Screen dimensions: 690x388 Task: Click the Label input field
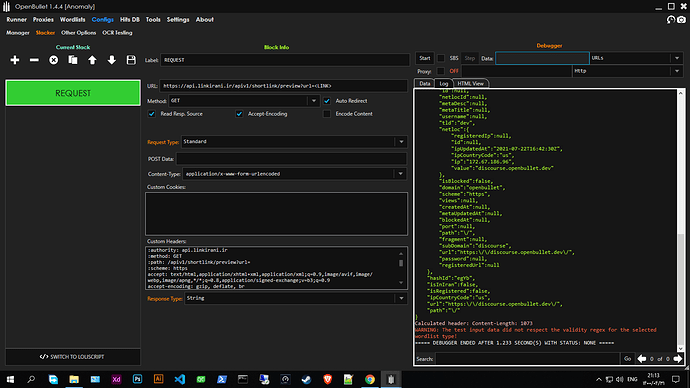[285, 60]
